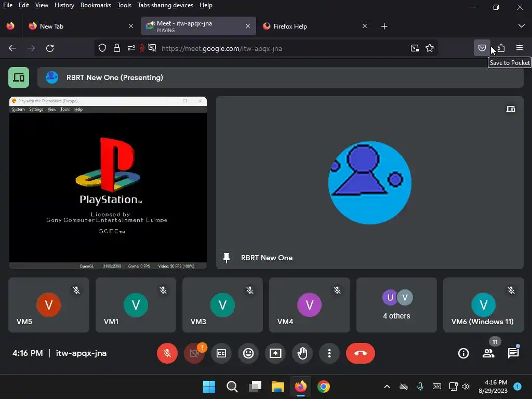Open the Help menu in Firefox

206,5
